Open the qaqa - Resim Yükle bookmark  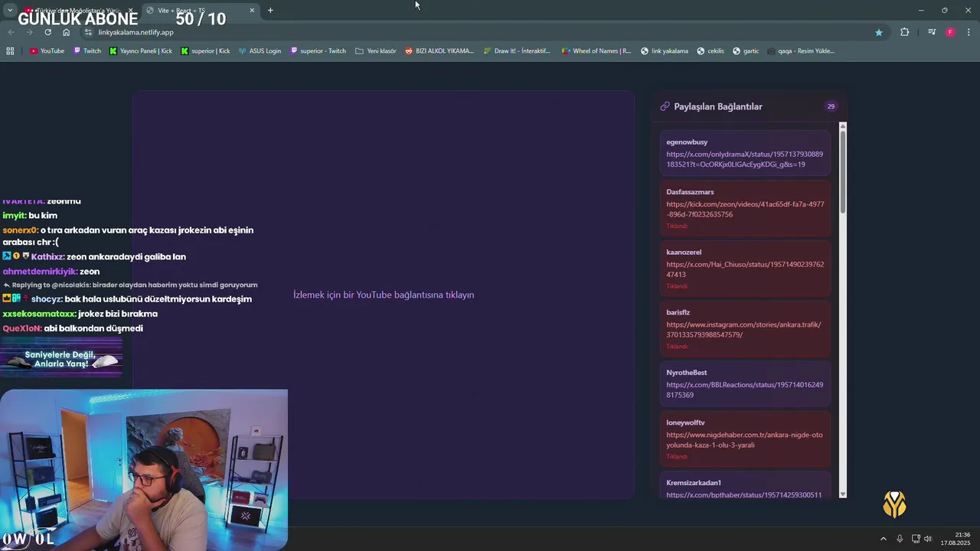(x=800, y=51)
